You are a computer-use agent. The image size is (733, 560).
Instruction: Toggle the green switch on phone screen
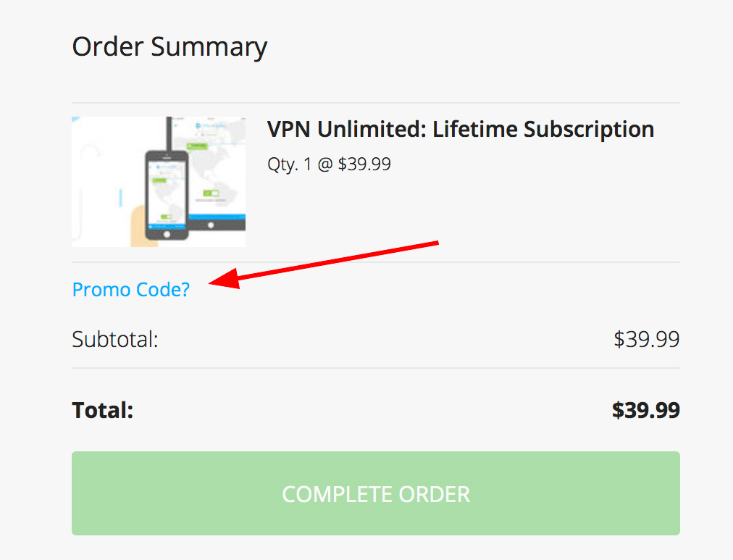tap(166, 217)
